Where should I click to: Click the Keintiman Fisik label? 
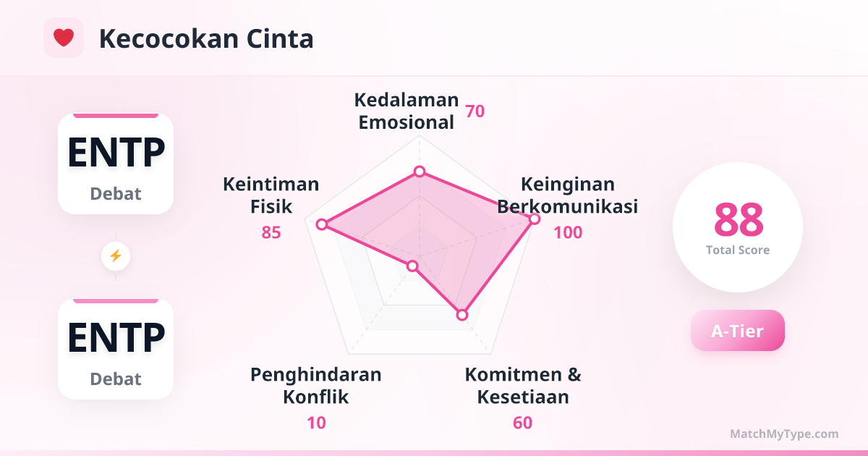(x=271, y=195)
